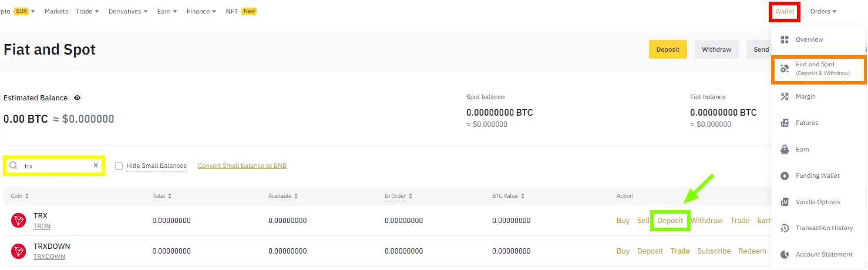Screen dimensions: 868x270
Task: Click Convert Small Balance to BNB link
Action: [242, 166]
